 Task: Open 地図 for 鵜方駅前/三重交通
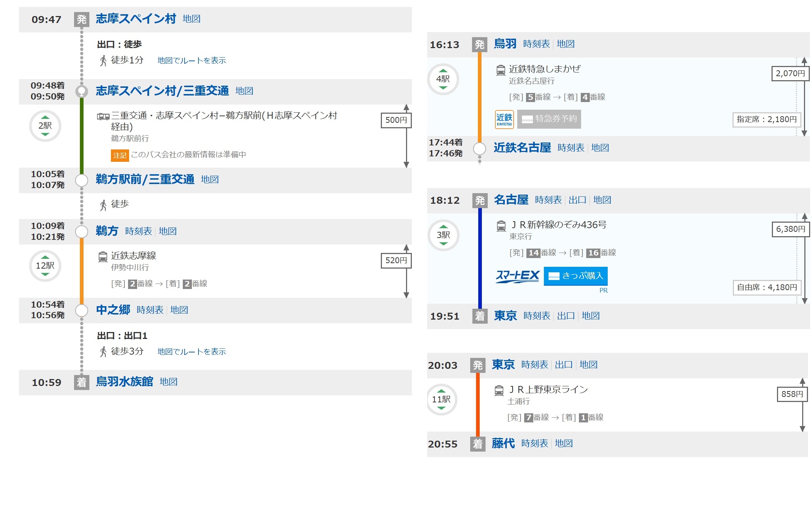(210, 179)
